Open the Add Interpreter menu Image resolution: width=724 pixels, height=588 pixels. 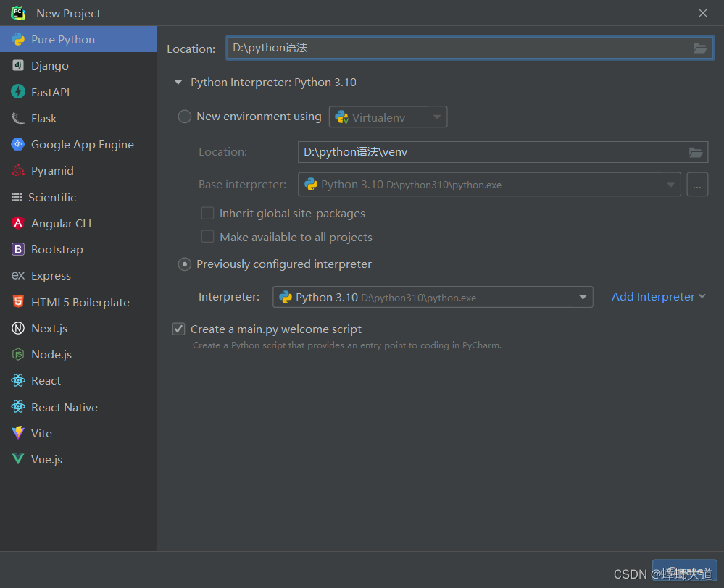(659, 297)
